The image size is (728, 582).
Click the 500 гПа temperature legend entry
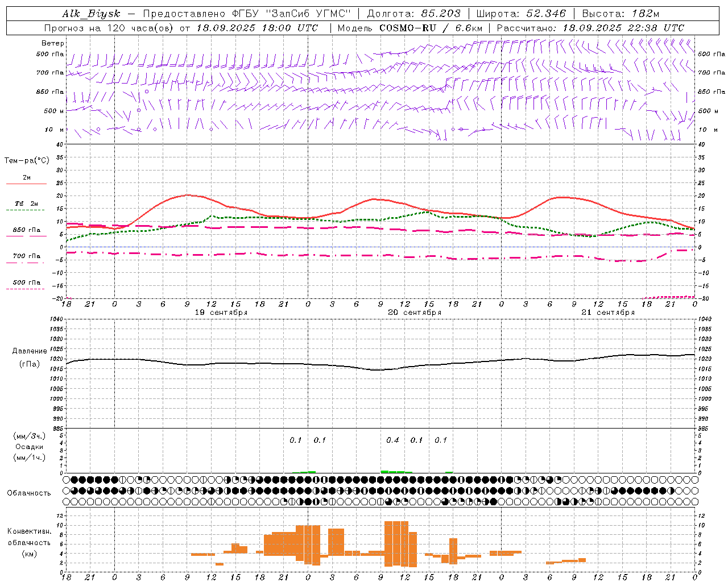27,282
